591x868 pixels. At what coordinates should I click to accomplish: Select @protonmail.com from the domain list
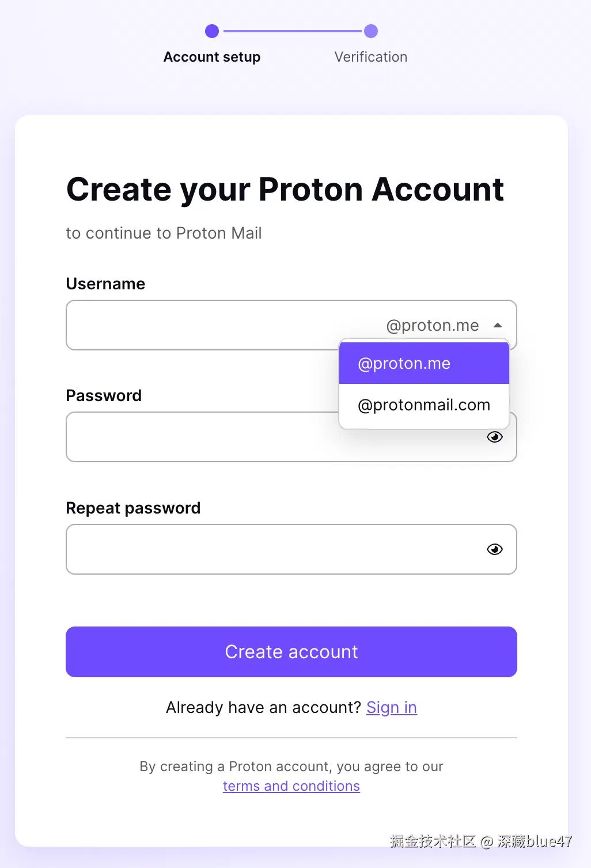coord(424,405)
